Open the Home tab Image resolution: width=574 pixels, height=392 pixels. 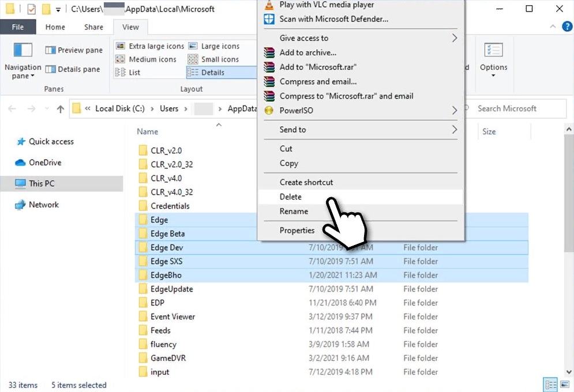55,27
